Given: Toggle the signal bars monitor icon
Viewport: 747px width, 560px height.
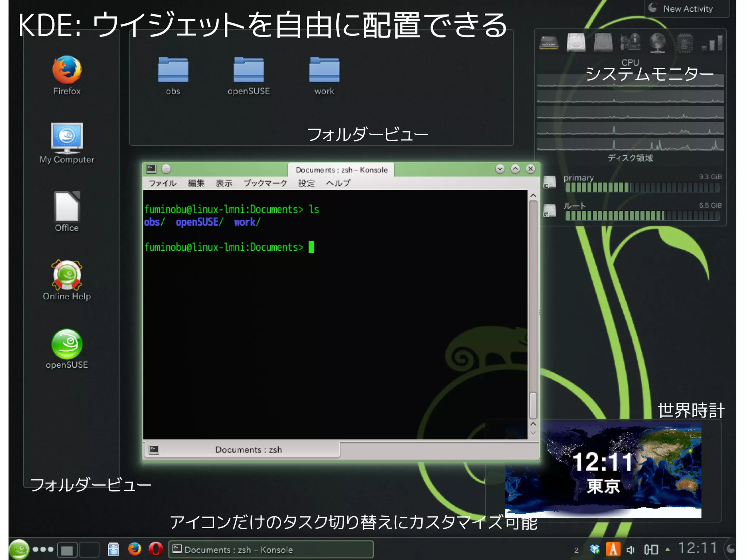Looking at the screenshot, I should click(712, 43).
